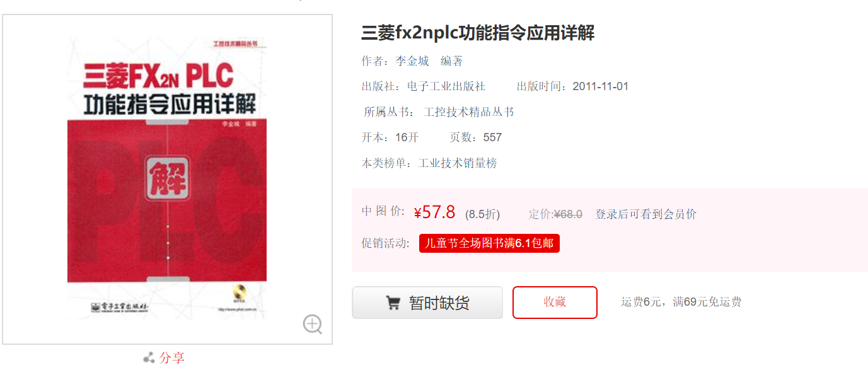The image size is (868, 370).
Task: Add the book to favorites via 收藏
Action: click(555, 303)
